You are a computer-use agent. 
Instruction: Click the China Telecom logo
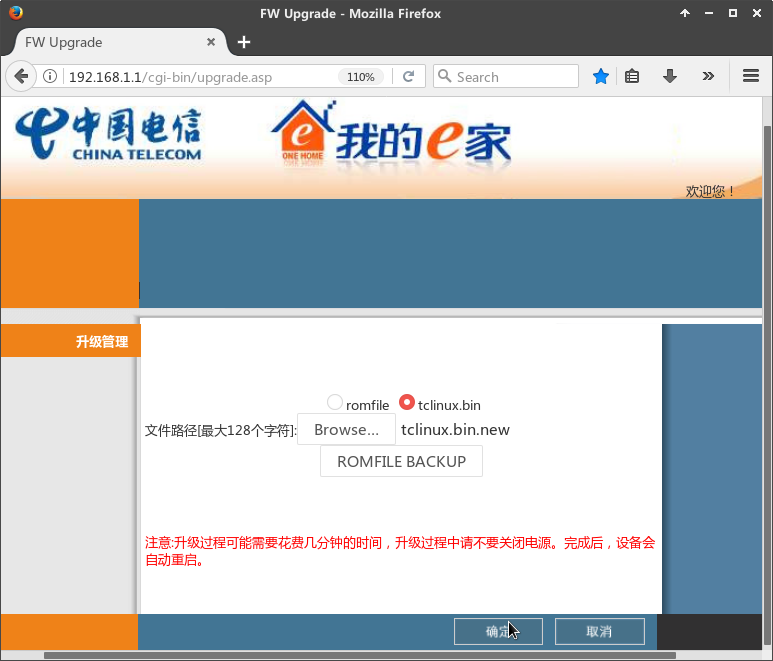pyautogui.click(x=108, y=134)
